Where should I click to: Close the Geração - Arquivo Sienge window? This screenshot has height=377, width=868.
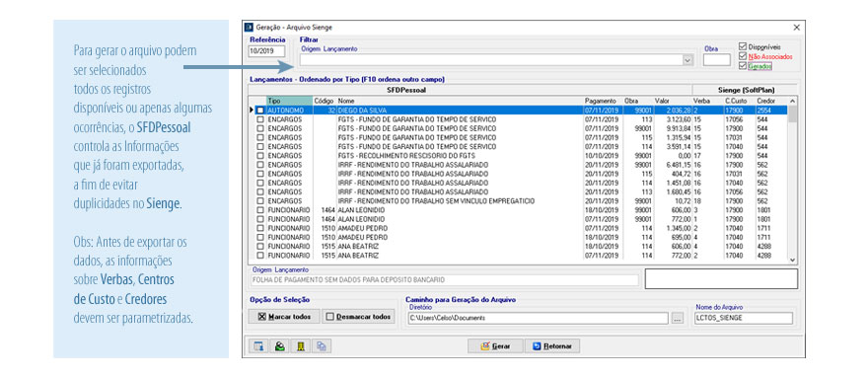(797, 27)
